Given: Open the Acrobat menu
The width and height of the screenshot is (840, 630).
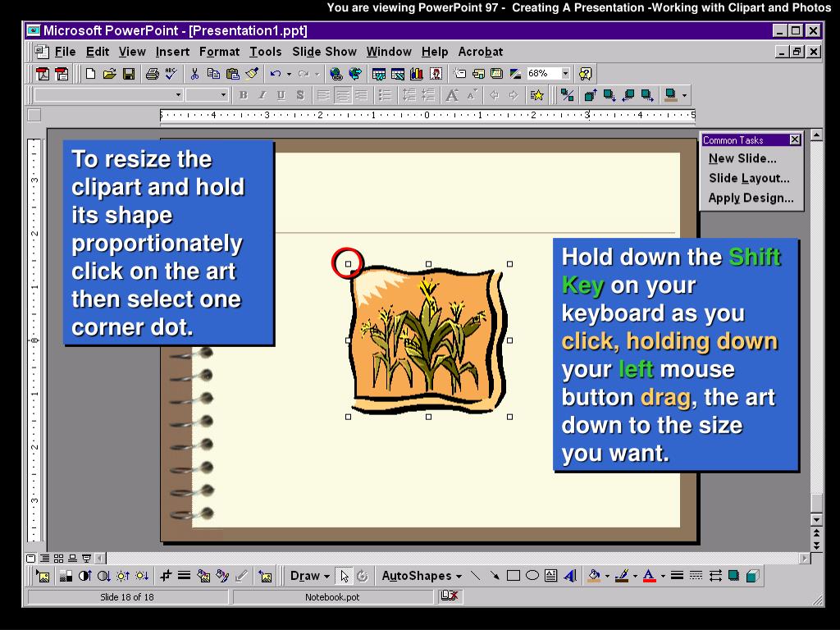Looking at the screenshot, I should pyautogui.click(x=480, y=52).
